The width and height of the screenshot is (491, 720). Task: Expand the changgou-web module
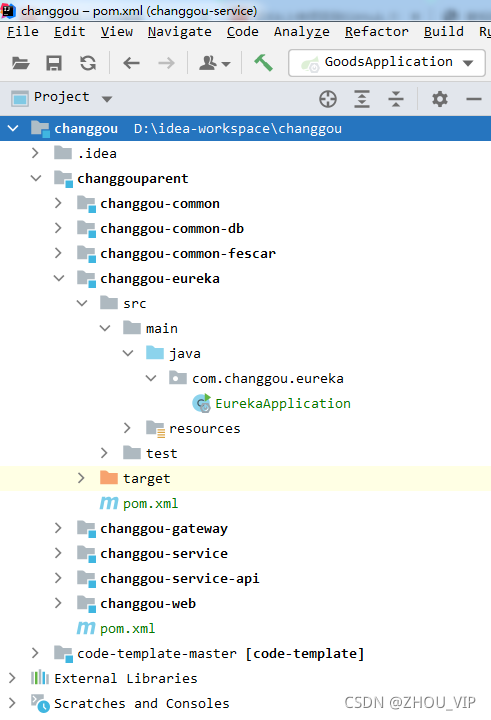coord(58,603)
